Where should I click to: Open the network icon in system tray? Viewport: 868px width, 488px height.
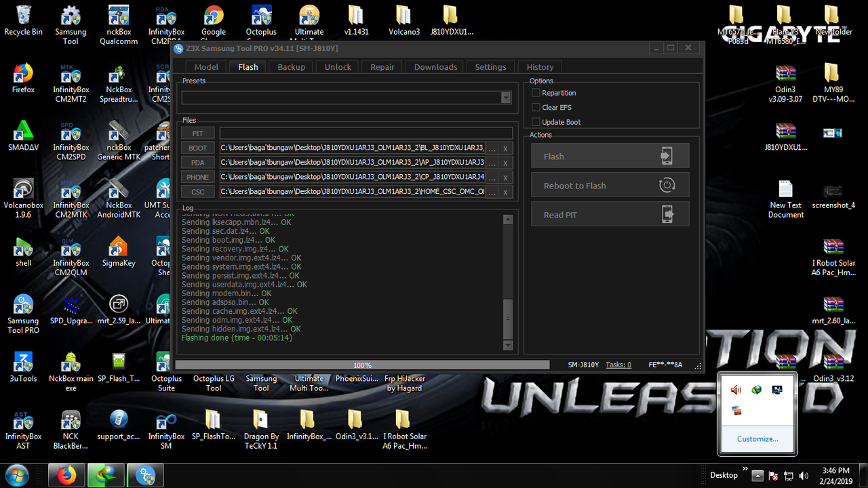(x=789, y=476)
